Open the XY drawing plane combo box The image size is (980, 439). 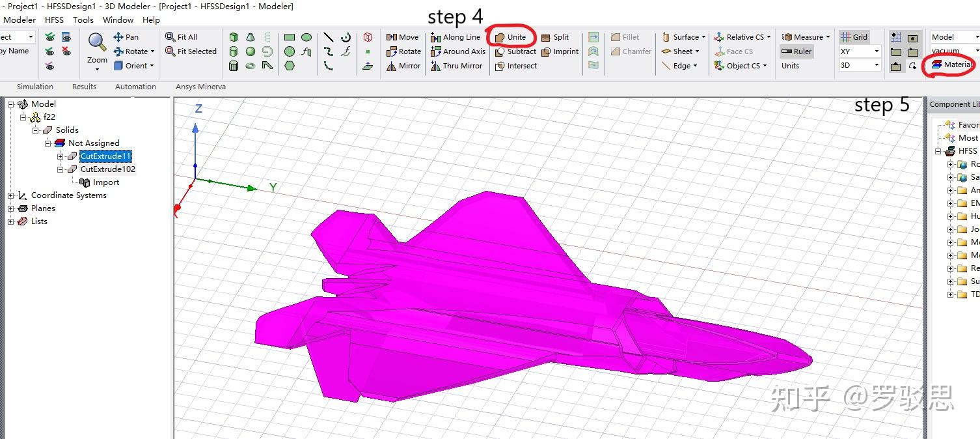click(860, 51)
